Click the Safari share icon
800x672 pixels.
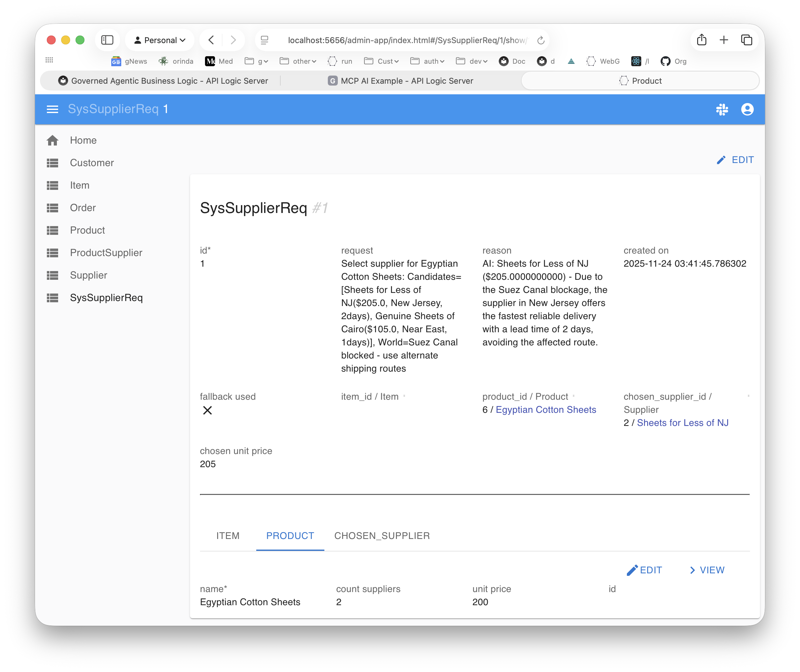[701, 40]
